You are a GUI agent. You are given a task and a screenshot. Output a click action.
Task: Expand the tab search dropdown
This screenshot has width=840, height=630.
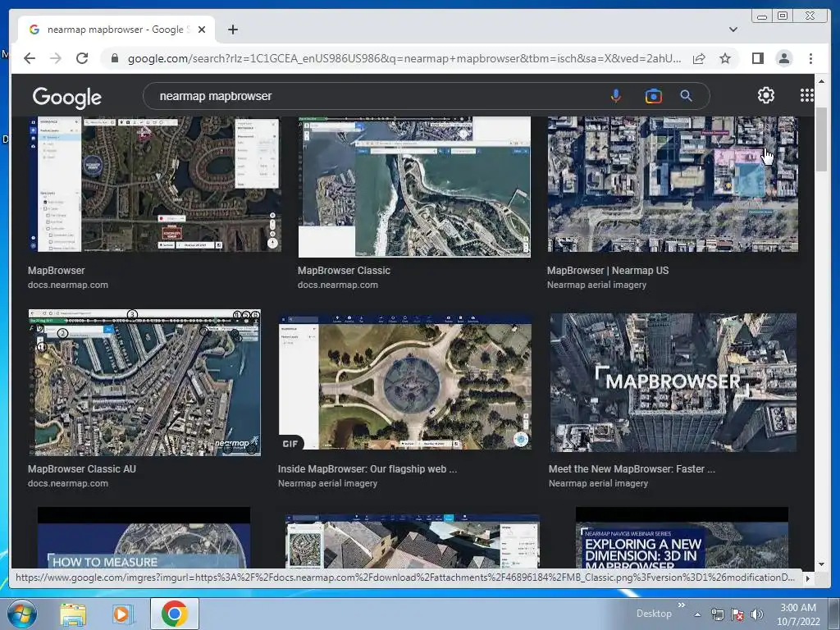[x=733, y=30]
